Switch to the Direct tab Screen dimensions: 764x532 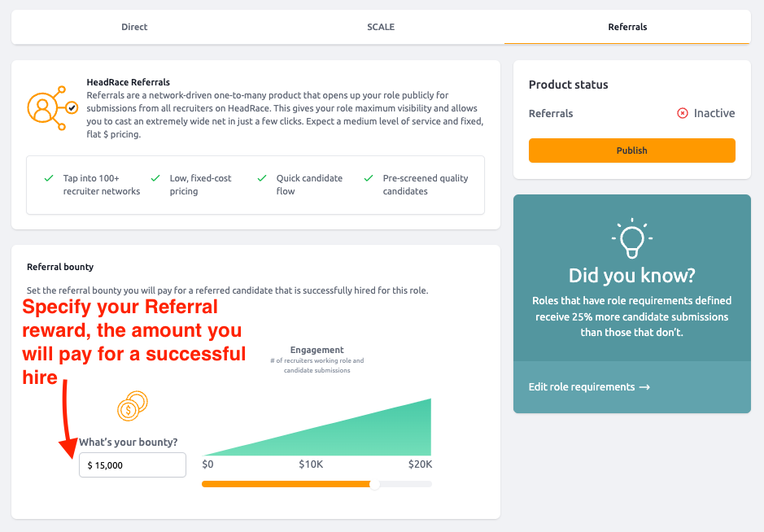point(134,27)
